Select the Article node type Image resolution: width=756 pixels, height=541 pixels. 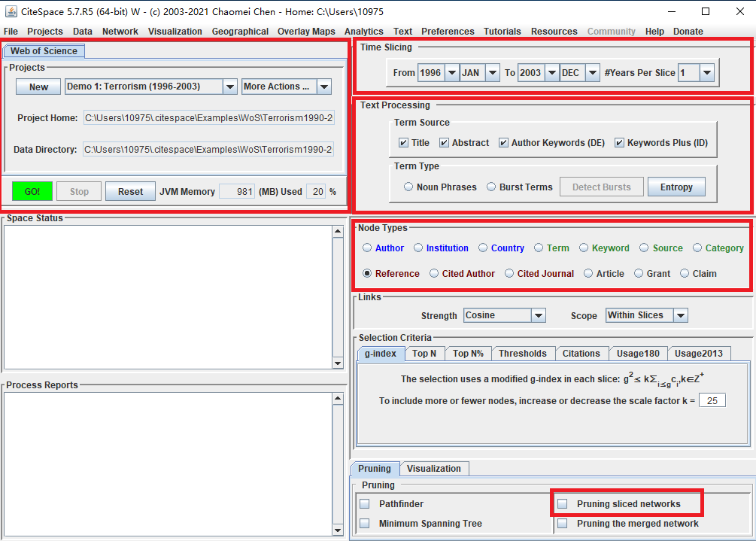588,273
